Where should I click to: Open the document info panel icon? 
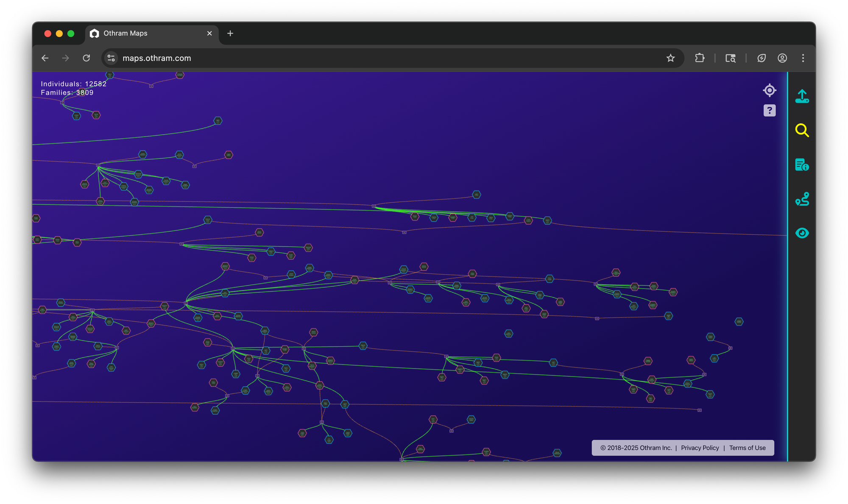(x=802, y=164)
